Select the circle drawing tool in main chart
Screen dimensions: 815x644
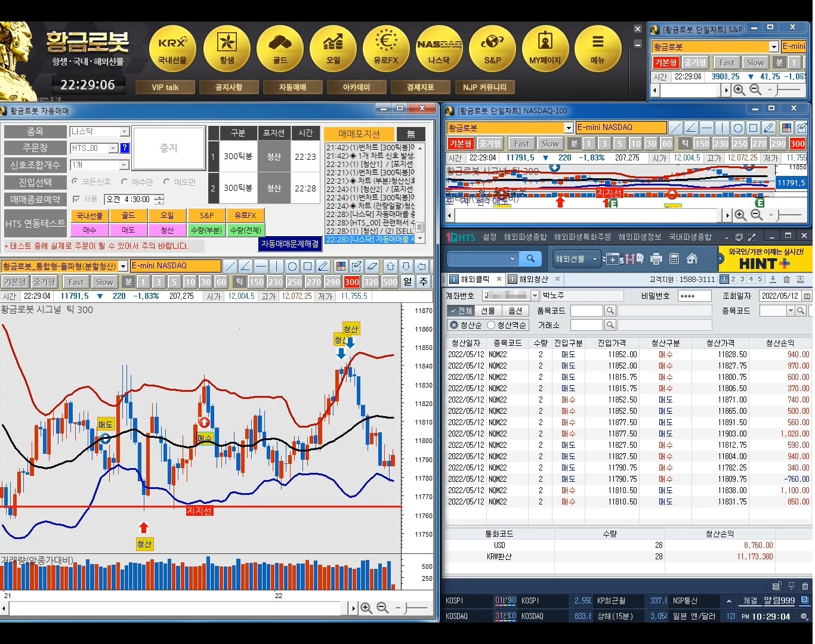[292, 266]
